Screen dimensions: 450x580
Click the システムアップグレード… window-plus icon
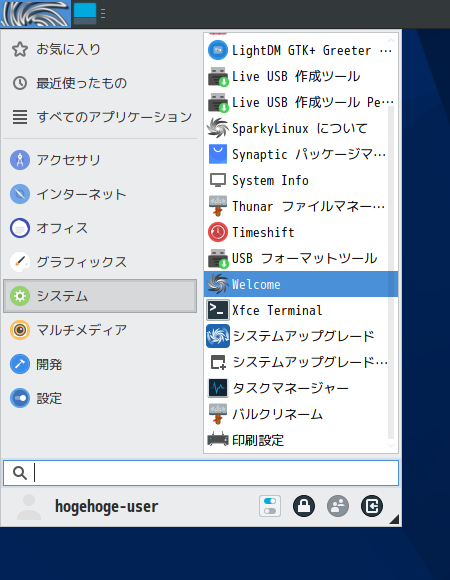point(218,362)
